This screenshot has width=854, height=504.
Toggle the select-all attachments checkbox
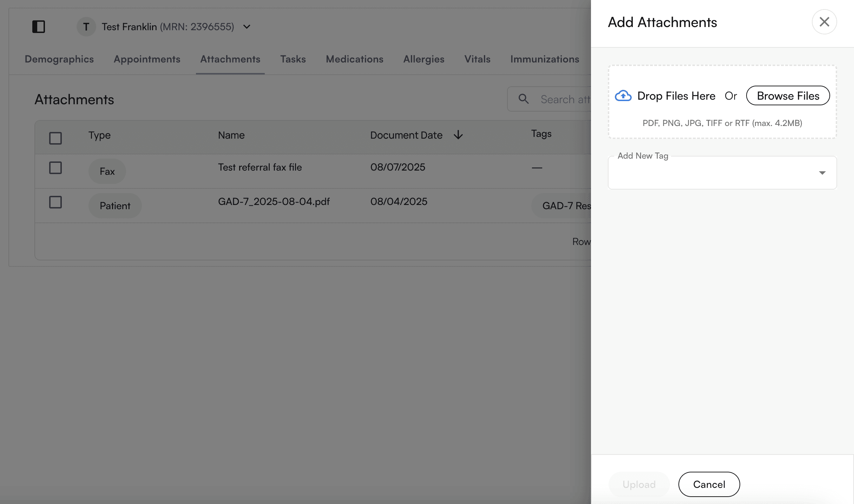point(55,138)
